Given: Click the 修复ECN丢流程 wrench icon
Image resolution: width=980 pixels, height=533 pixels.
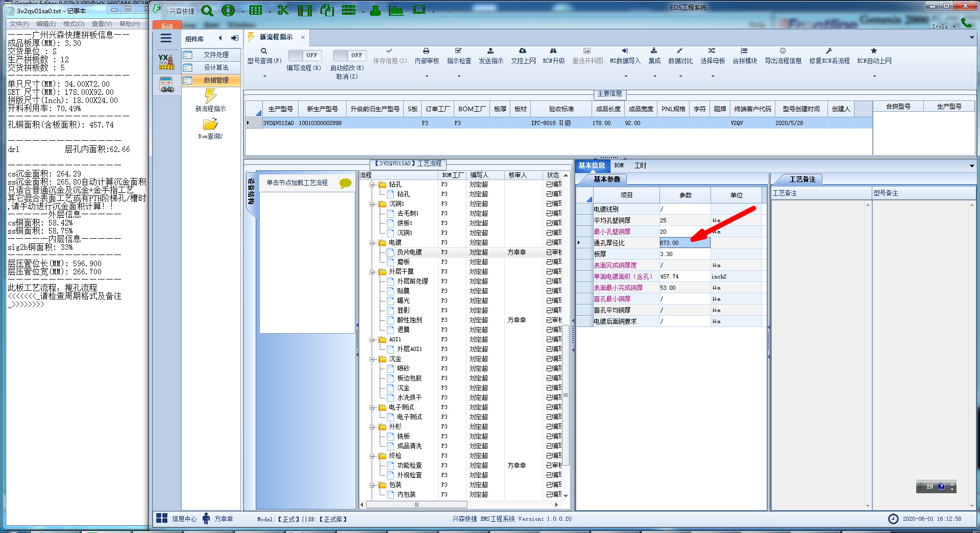Looking at the screenshot, I should pos(829,51).
